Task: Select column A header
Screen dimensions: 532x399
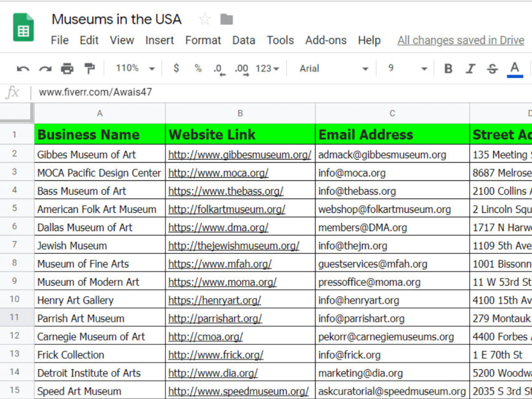Action: 100,113
